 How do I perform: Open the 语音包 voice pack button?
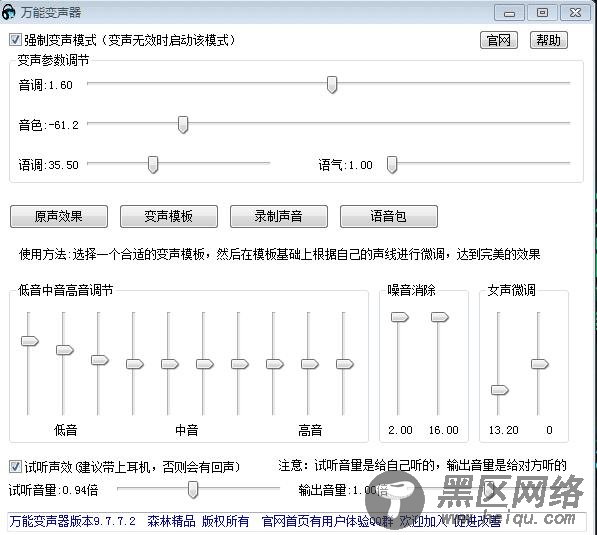389,217
